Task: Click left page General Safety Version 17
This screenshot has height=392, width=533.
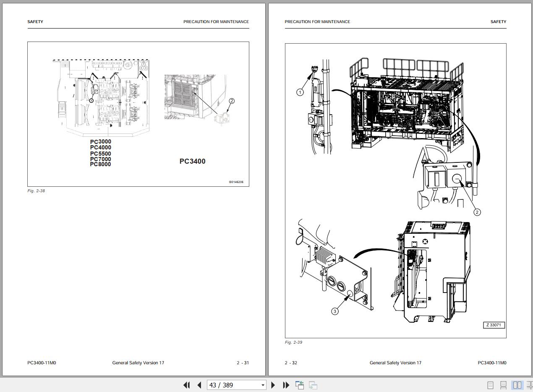Action: coord(138,363)
